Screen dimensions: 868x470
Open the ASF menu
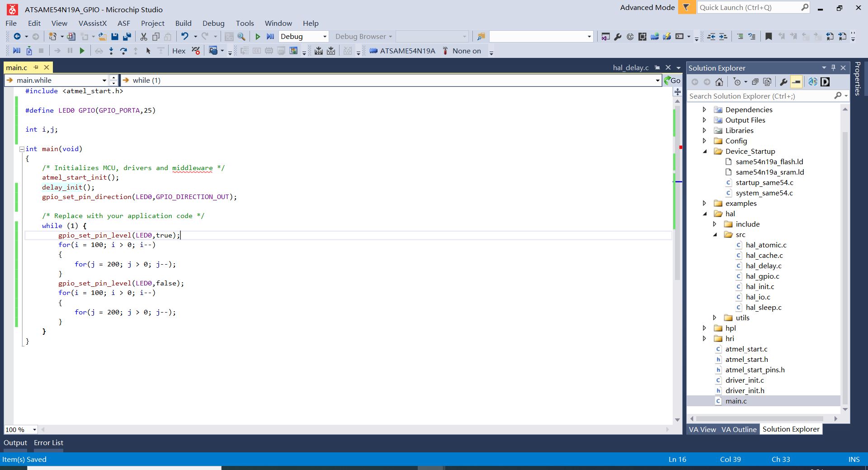(124, 23)
